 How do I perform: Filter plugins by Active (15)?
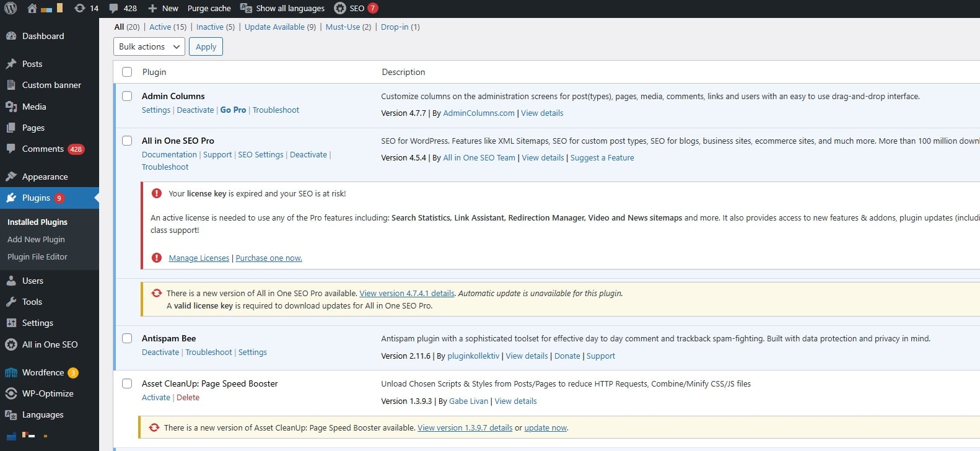[x=168, y=27]
